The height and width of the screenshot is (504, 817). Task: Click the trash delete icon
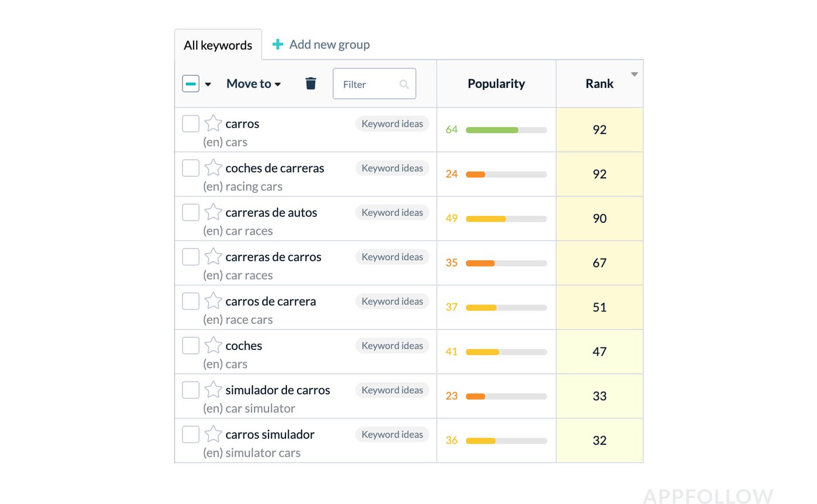click(310, 83)
